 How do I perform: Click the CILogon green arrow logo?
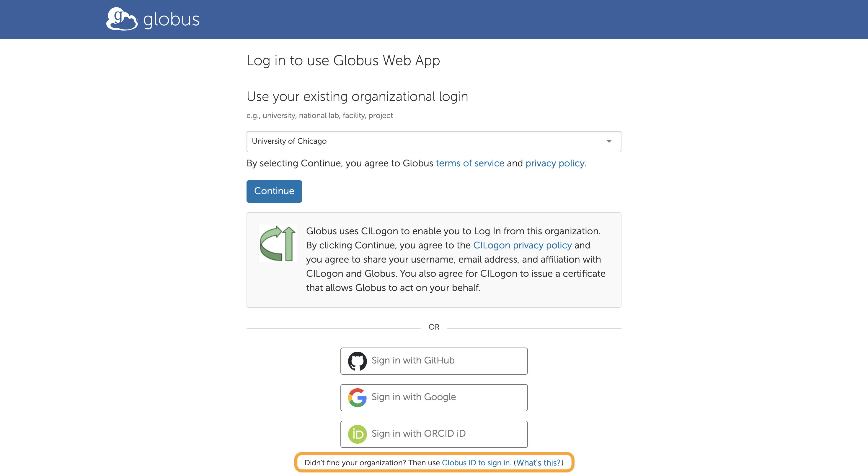[x=278, y=243]
